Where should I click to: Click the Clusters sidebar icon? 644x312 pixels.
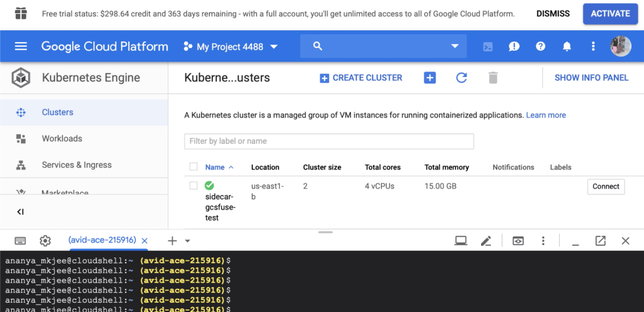(x=21, y=112)
